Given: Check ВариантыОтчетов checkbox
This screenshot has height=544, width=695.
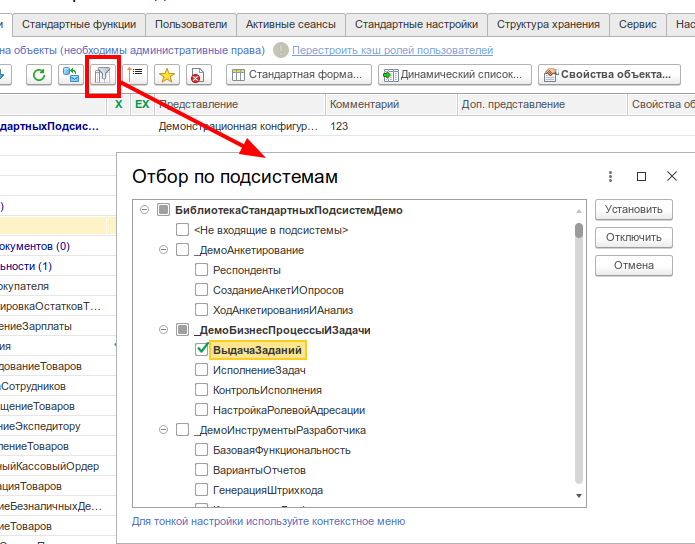Looking at the screenshot, I should pos(201,470).
